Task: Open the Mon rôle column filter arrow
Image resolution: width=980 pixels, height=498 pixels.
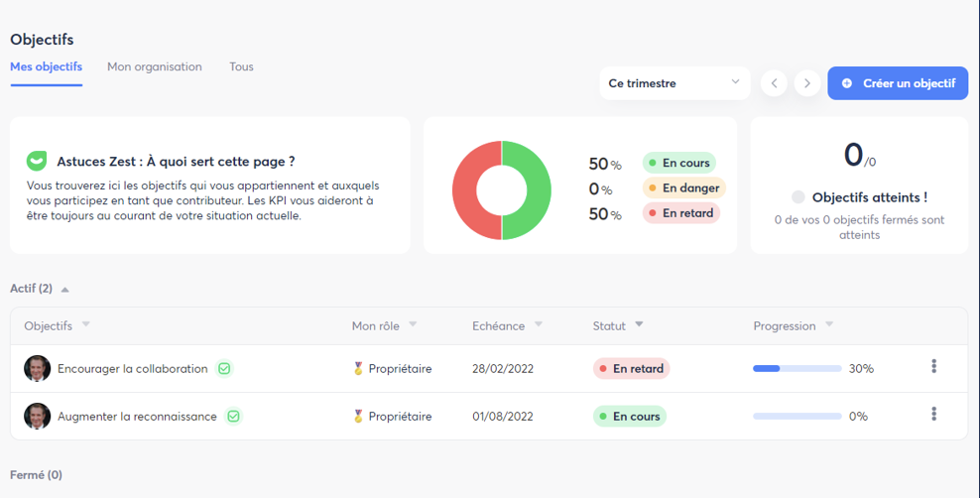Action: click(413, 324)
